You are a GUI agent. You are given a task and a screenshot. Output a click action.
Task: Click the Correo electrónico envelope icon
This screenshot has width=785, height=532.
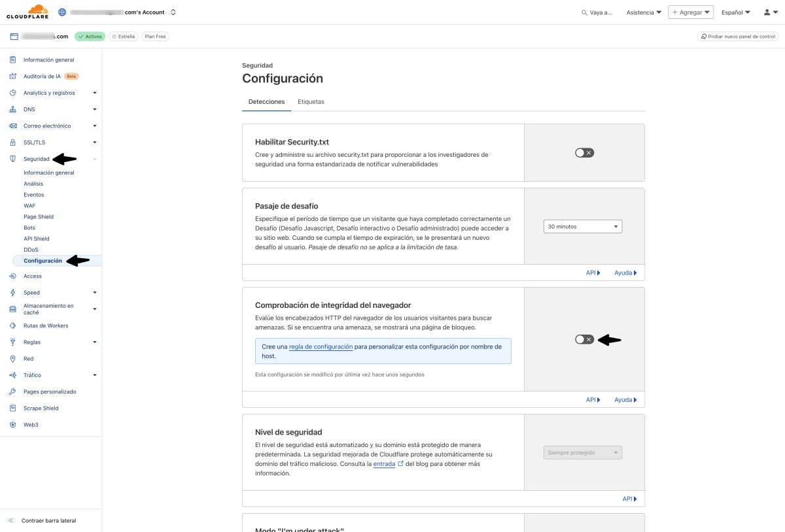point(12,125)
